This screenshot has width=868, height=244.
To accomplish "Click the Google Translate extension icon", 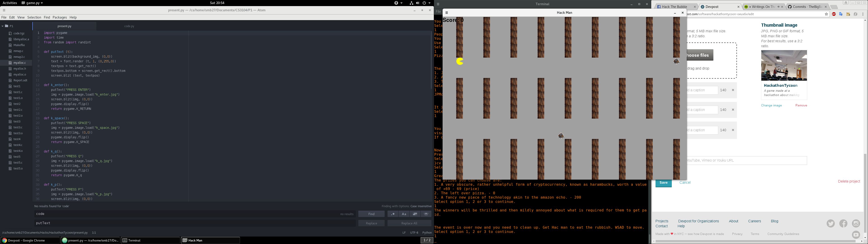I will [841, 14].
